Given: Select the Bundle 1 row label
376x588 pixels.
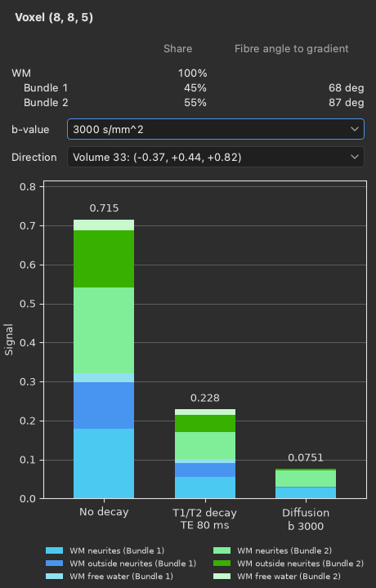Looking at the screenshot, I should click(46, 87).
